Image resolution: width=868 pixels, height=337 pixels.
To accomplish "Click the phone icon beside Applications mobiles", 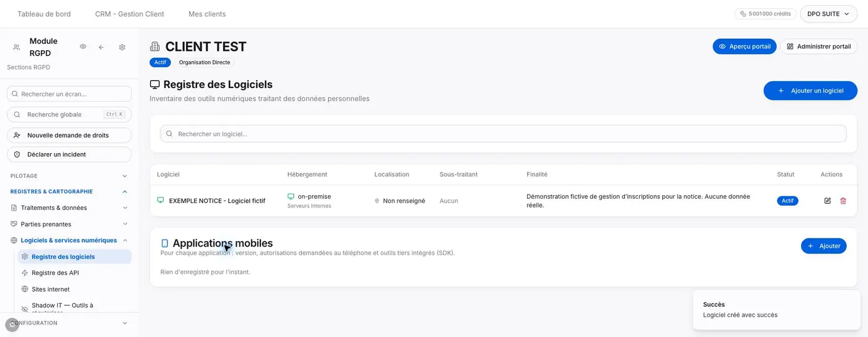I will [165, 244].
